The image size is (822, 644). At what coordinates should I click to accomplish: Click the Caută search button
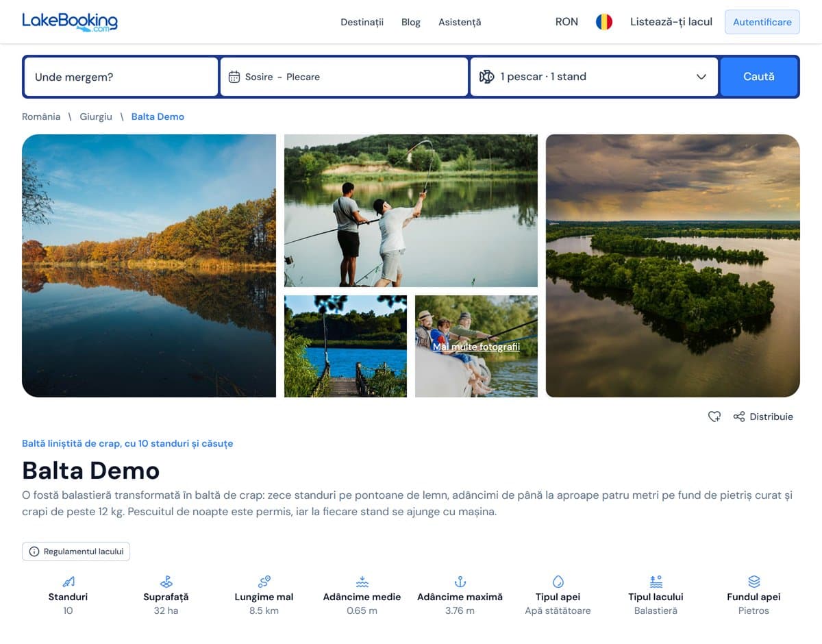coord(759,77)
